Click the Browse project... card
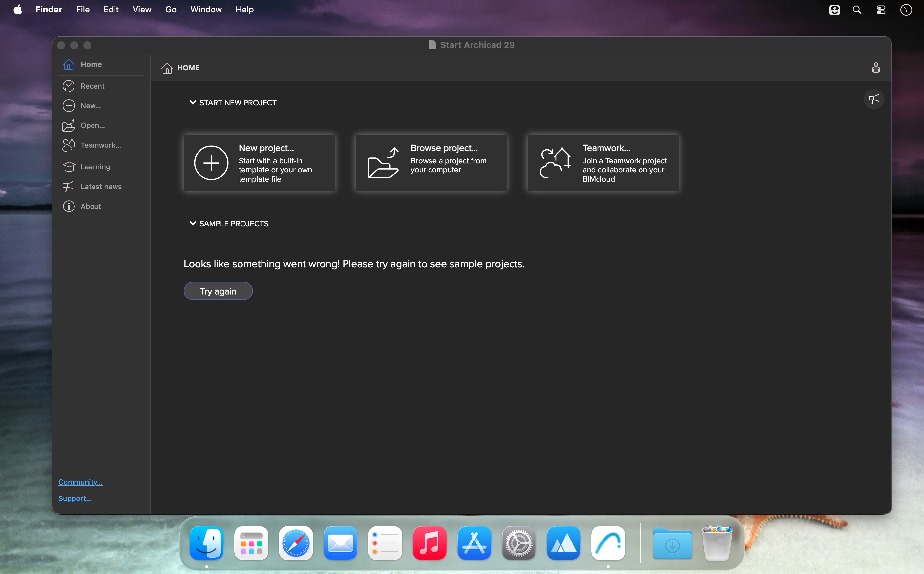This screenshot has width=924, height=574. click(x=431, y=163)
